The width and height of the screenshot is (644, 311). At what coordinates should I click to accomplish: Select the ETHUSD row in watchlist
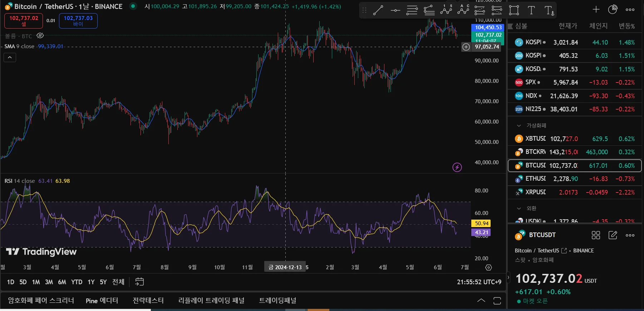click(575, 179)
